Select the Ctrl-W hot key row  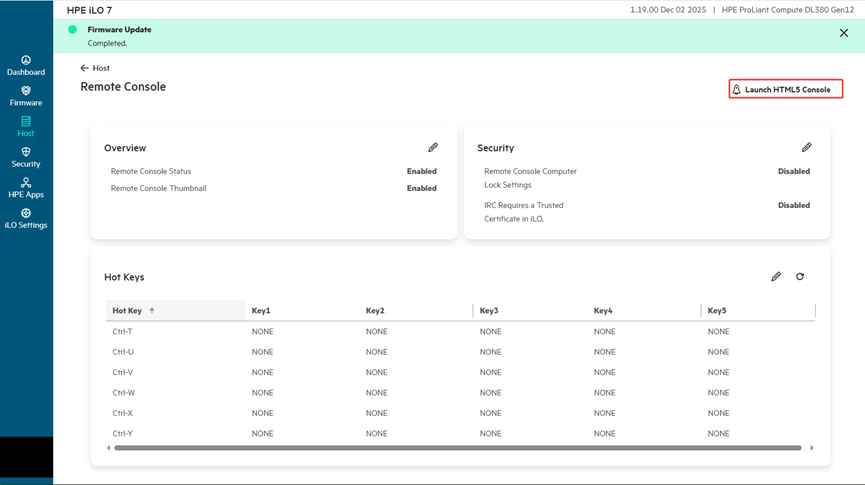pos(124,393)
